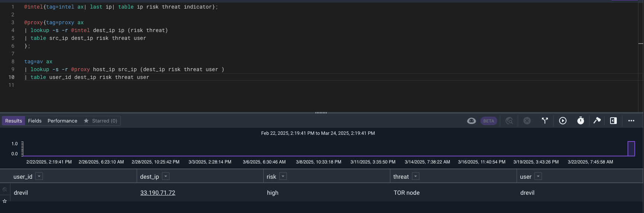This screenshot has height=213, width=644.
Task: Open the Starred (0) tab
Action: pyautogui.click(x=101, y=121)
